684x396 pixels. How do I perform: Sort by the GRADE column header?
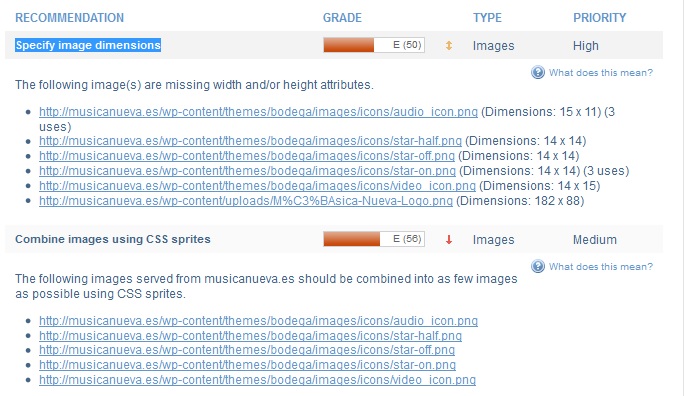[x=342, y=18]
